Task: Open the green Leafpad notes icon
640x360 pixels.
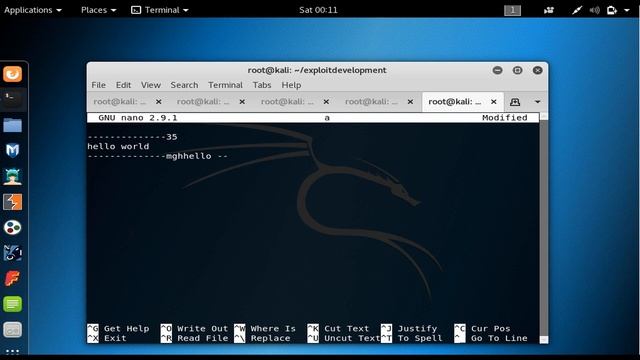Action: (x=13, y=304)
